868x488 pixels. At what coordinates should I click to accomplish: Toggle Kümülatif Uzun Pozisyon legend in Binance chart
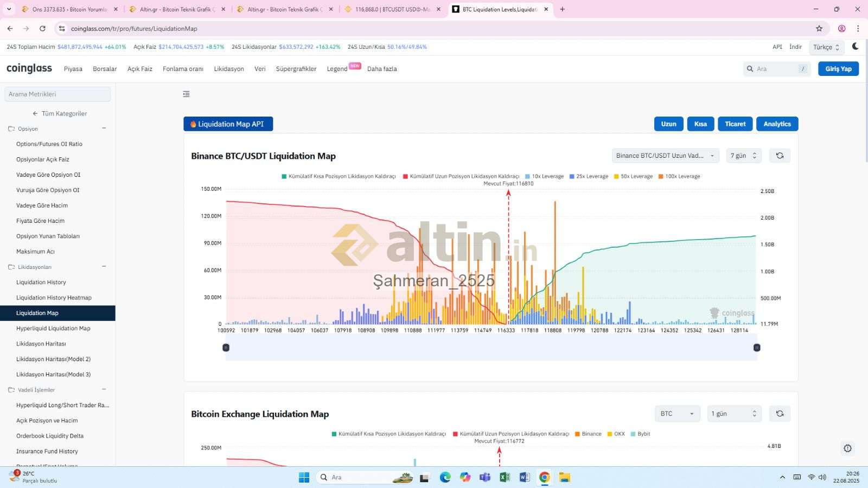tap(461, 176)
